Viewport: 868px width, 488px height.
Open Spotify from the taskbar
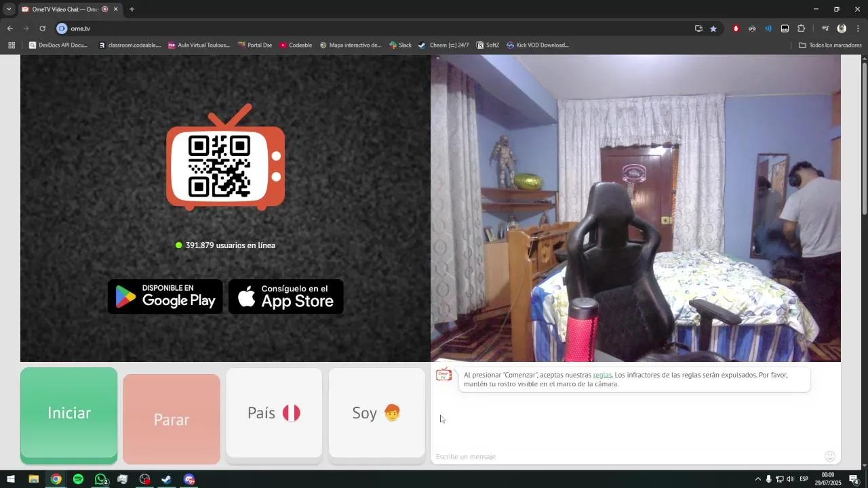click(78, 479)
